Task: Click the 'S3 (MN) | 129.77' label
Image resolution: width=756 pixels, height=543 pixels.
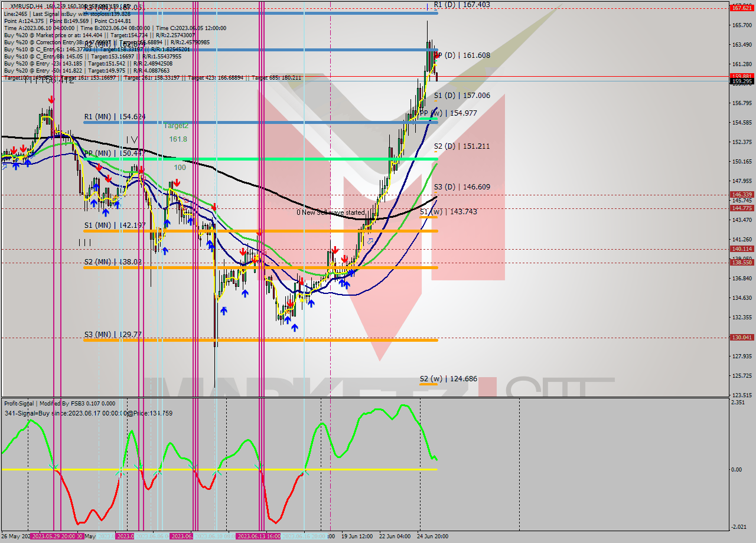Action: point(113,334)
